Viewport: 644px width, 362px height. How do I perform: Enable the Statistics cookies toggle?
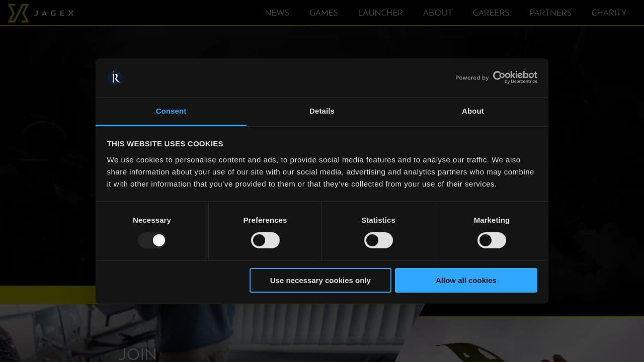378,240
